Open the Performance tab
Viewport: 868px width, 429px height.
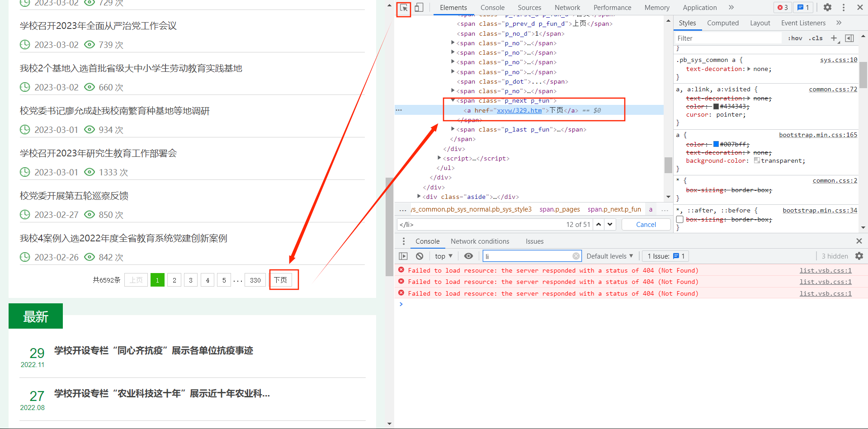(x=612, y=8)
